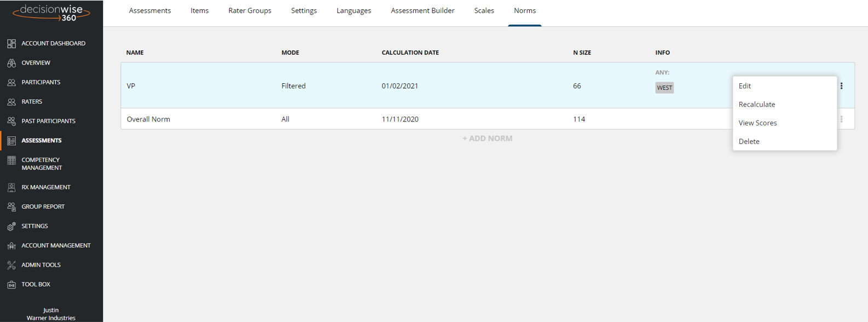
Task: Click the Tool Box icon
Action: click(x=11, y=284)
